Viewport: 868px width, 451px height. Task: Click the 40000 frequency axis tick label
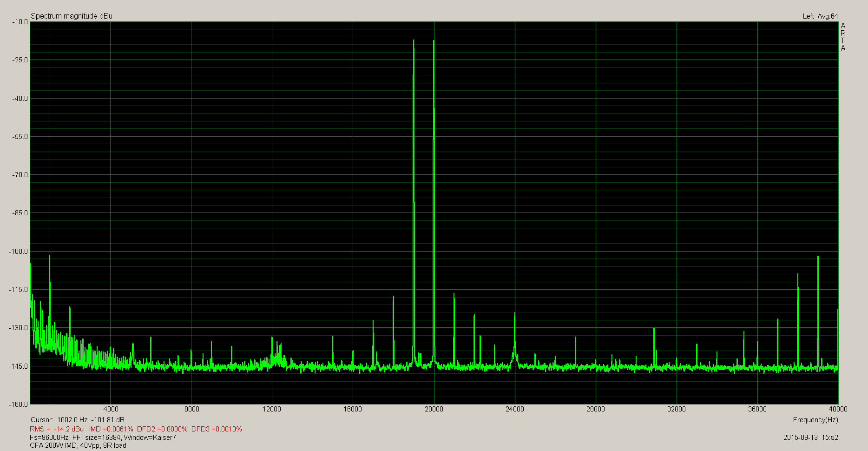coord(838,409)
